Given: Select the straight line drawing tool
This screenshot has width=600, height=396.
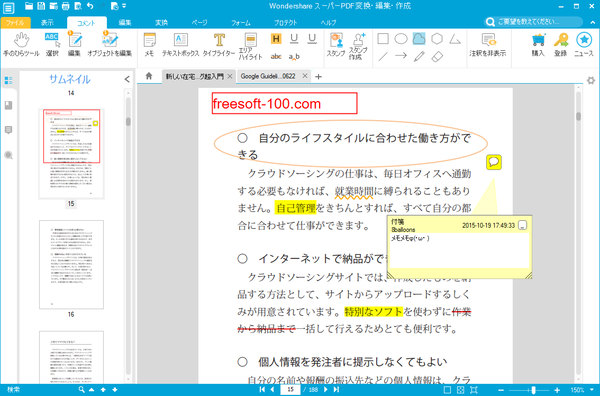Looking at the screenshot, I should [383, 57].
